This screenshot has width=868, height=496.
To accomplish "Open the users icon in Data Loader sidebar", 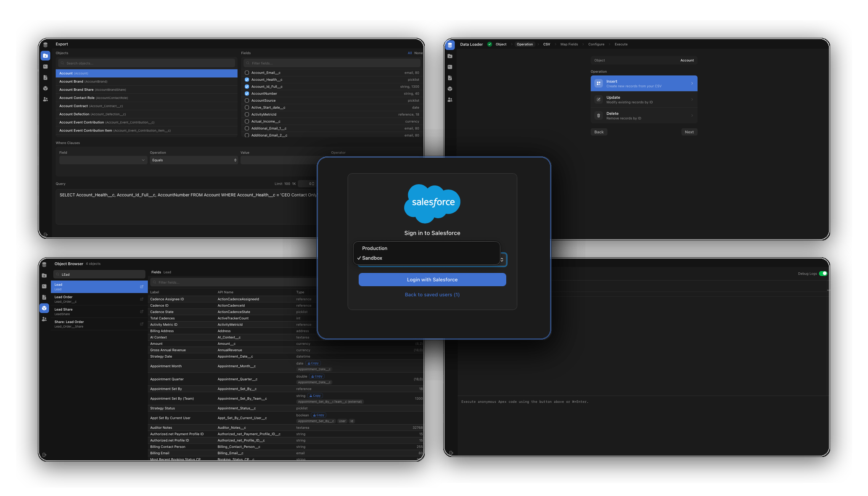I will point(450,100).
